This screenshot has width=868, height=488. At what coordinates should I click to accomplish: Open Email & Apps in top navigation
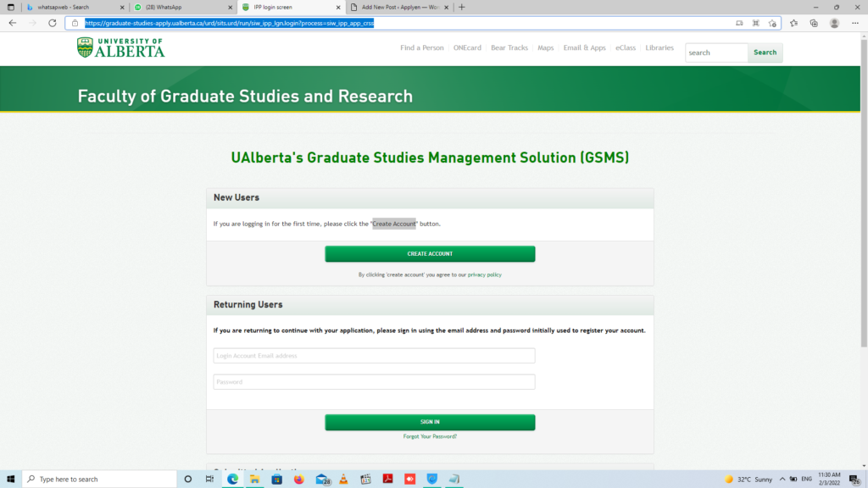tap(585, 48)
